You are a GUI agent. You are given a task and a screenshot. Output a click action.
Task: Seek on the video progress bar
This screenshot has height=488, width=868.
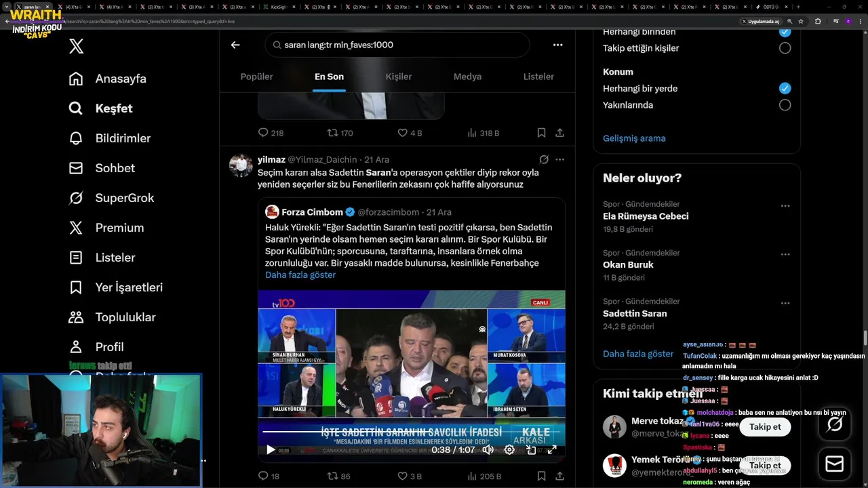click(x=411, y=431)
